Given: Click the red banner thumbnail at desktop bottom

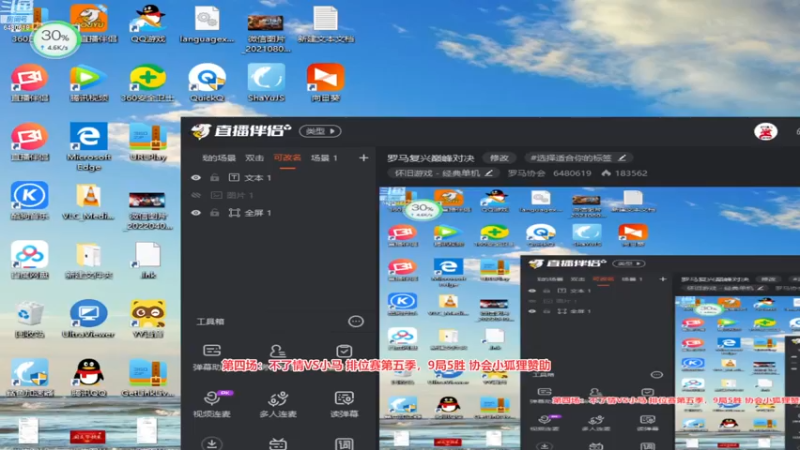Looking at the screenshot, I should click(87, 436).
